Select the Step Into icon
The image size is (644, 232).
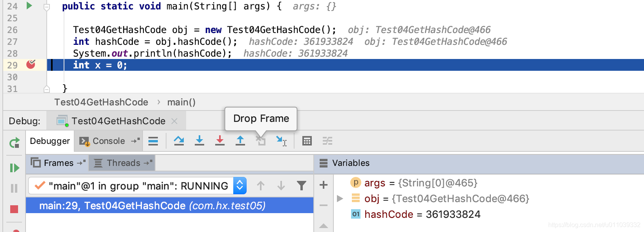(x=199, y=141)
